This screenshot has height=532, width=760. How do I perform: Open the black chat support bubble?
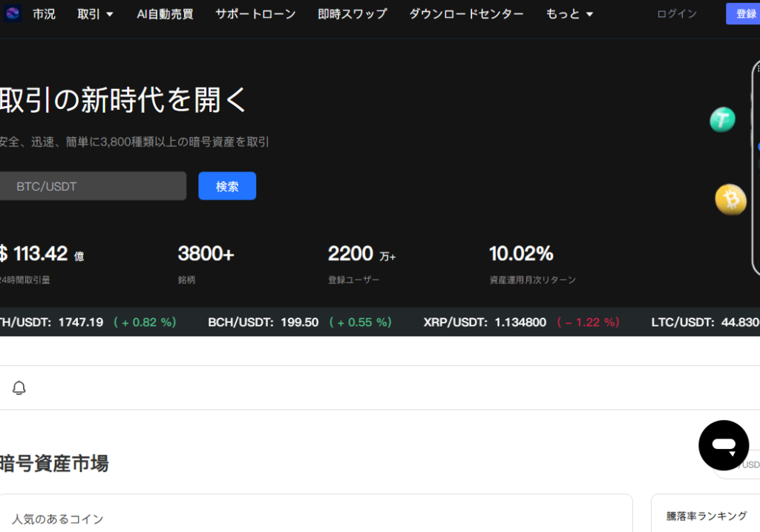[724, 445]
